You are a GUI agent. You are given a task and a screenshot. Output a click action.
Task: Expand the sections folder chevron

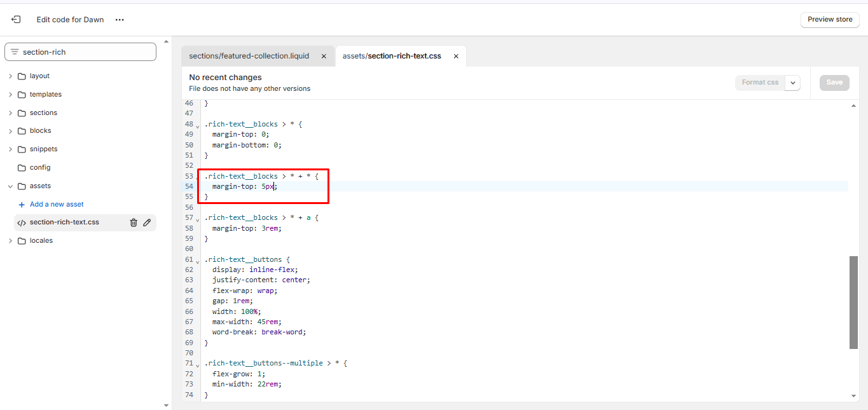click(x=10, y=113)
